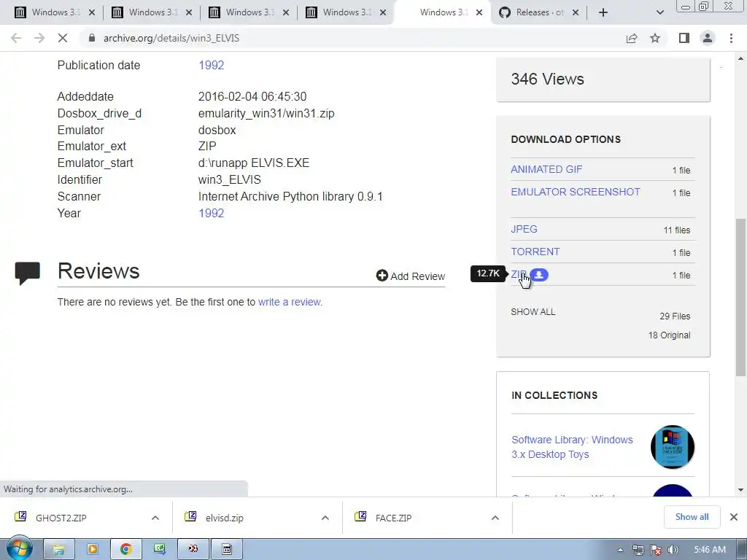Click the scrollbar down arrow
The image size is (747, 560).
tap(740, 489)
